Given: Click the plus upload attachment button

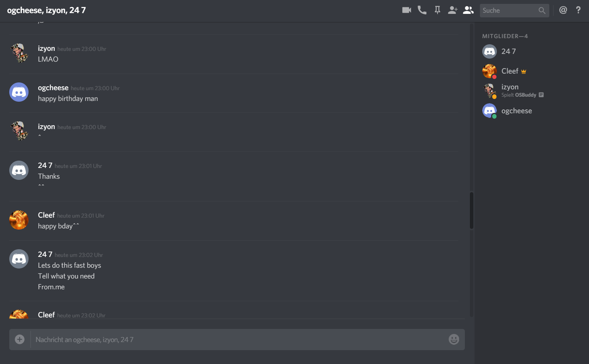Looking at the screenshot, I should [x=20, y=339].
